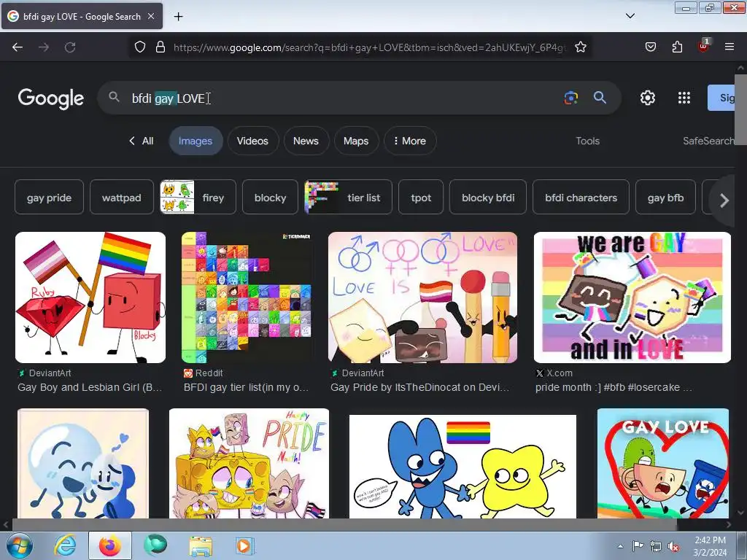Apply the bfdi characters suggestion chip
The width and height of the screenshot is (747, 560).
coord(581,197)
